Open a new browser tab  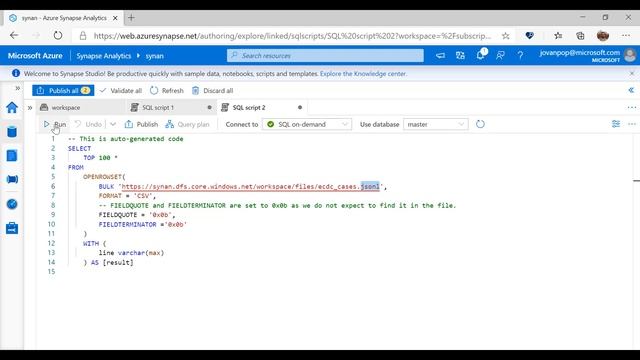tap(131, 18)
